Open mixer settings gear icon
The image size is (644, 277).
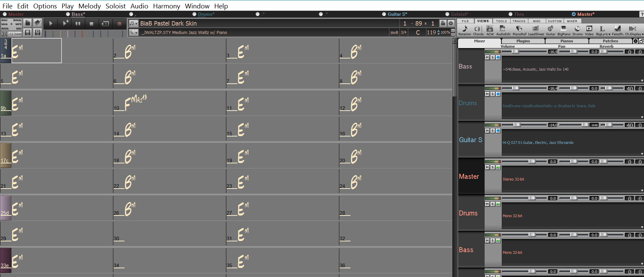tap(635, 41)
